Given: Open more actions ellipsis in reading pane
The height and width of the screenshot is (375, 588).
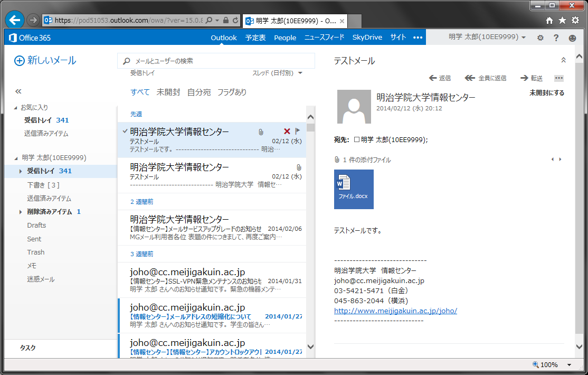Looking at the screenshot, I should (x=559, y=78).
